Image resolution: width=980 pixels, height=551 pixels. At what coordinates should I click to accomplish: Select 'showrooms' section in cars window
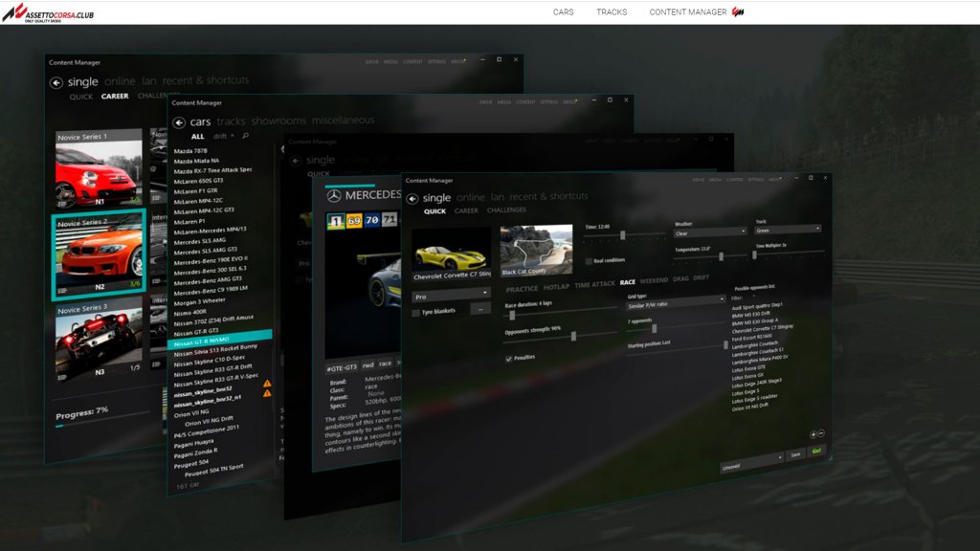[x=278, y=121]
